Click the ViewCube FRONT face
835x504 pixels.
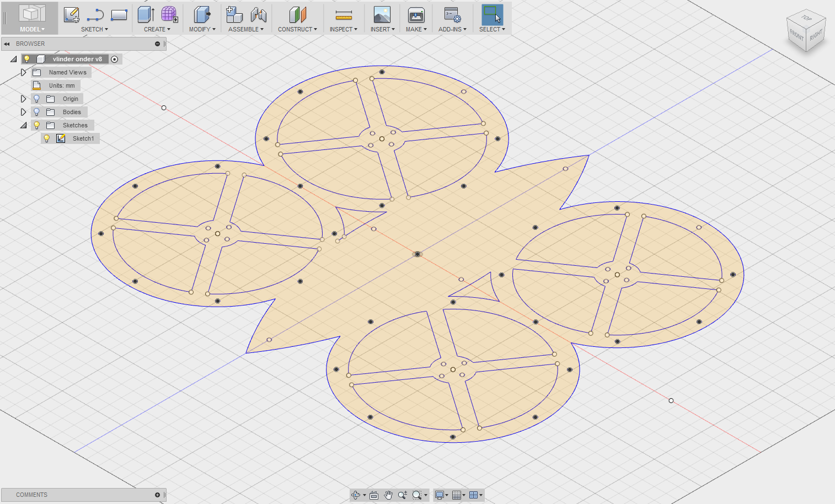coord(796,35)
